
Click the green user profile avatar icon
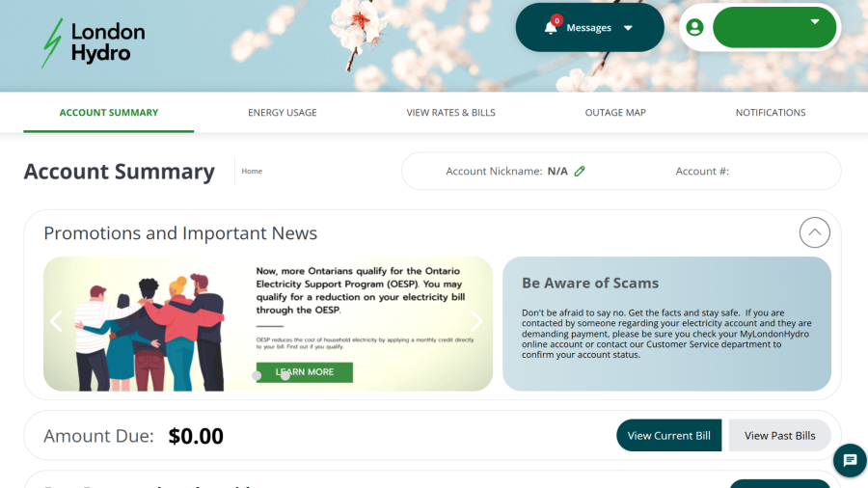coord(694,27)
